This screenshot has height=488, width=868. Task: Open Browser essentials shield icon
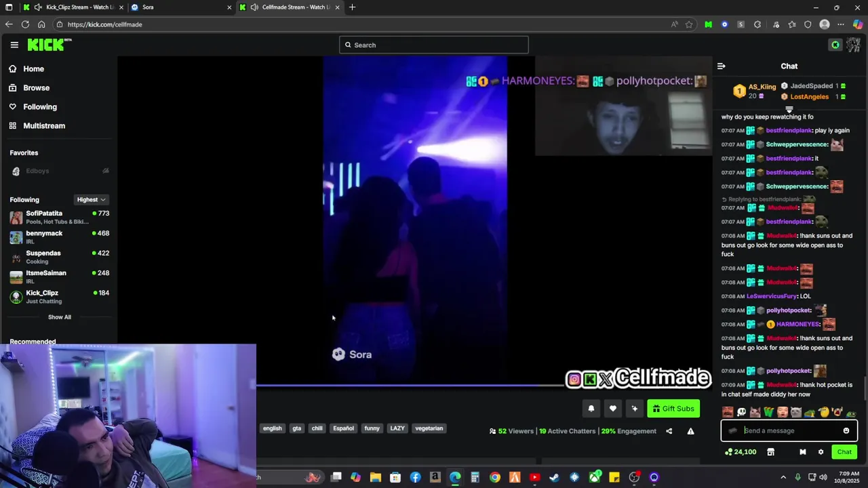pos(808,24)
